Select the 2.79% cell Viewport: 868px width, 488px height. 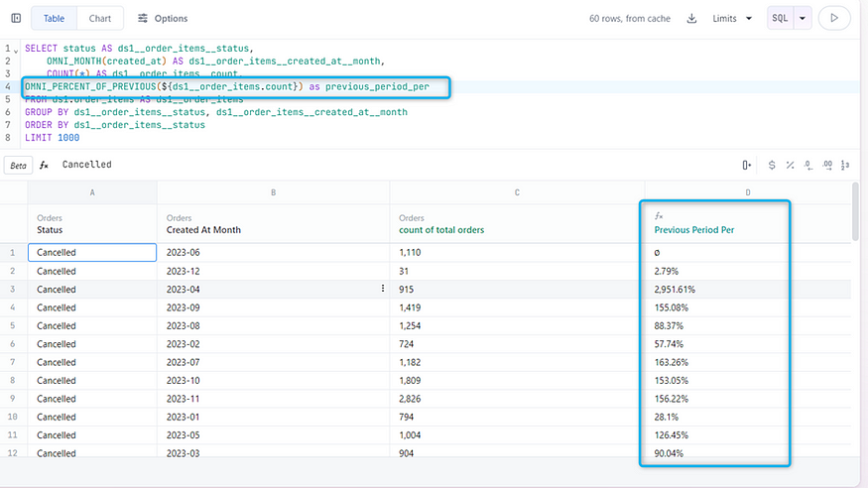(x=748, y=271)
